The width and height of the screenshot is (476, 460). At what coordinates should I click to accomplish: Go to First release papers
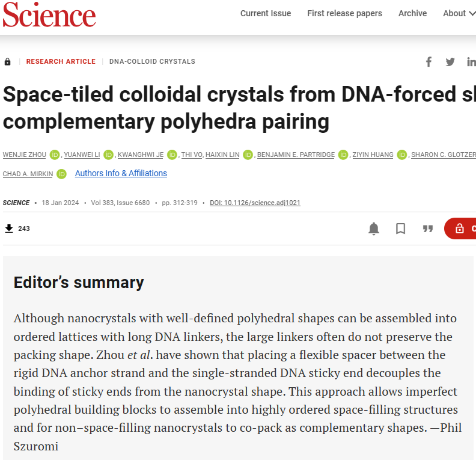344,13
